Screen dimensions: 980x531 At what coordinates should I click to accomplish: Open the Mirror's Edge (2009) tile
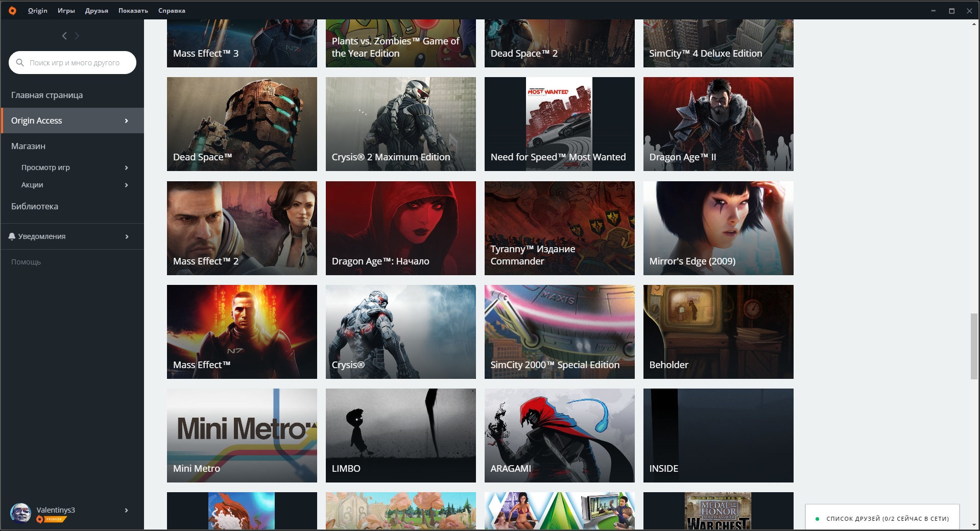coord(719,228)
